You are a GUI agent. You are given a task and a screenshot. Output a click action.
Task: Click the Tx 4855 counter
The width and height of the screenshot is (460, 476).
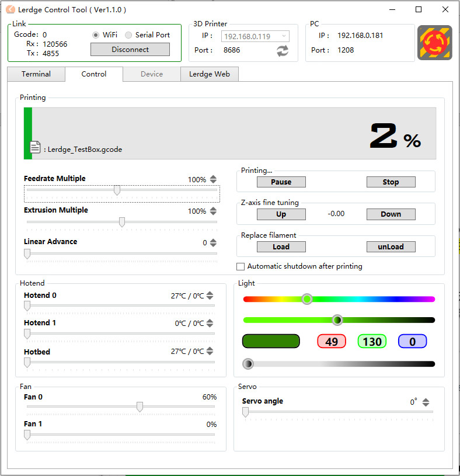click(x=51, y=53)
